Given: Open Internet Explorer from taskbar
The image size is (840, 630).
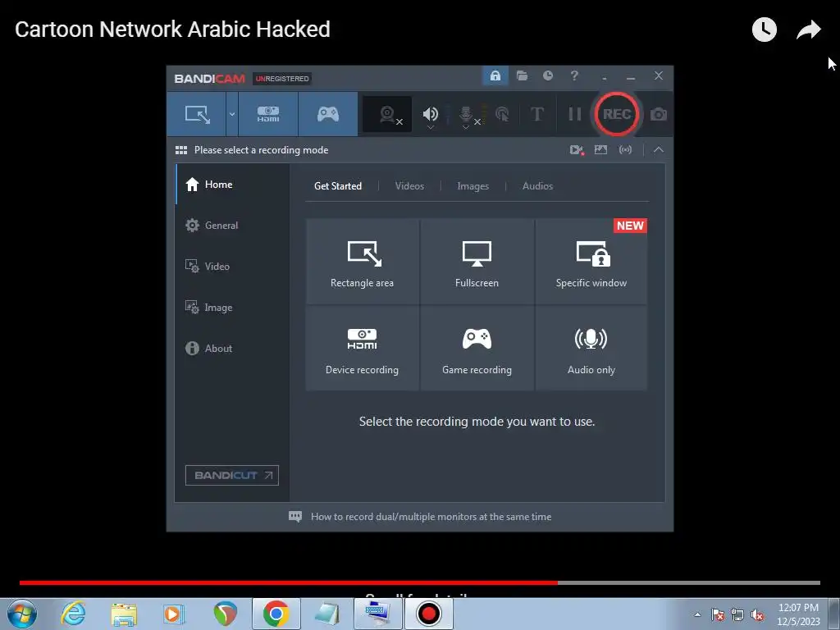Looking at the screenshot, I should tap(73, 614).
